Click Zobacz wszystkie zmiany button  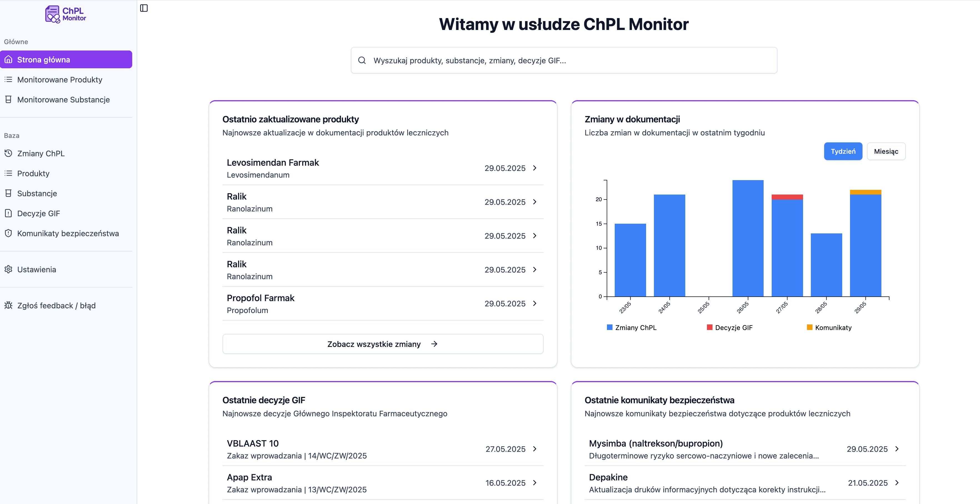(383, 344)
